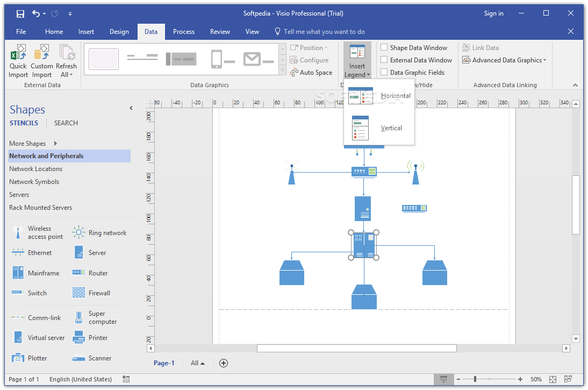
Task: Click the fit page to window icon
Action: point(553,379)
